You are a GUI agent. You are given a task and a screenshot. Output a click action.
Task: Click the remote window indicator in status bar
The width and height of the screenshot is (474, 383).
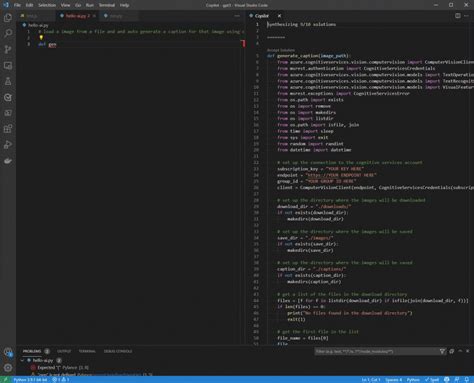pos(5,380)
